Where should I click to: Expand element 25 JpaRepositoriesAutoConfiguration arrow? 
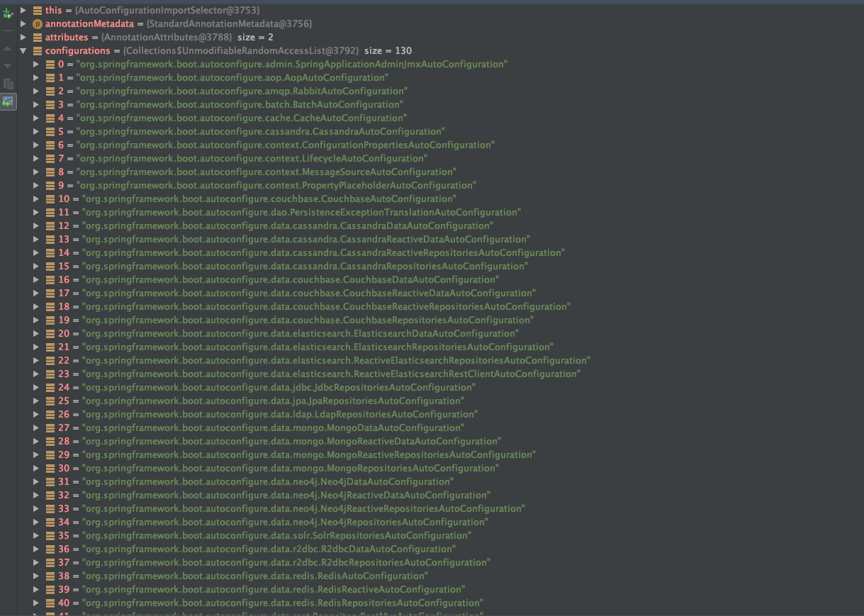coord(36,401)
